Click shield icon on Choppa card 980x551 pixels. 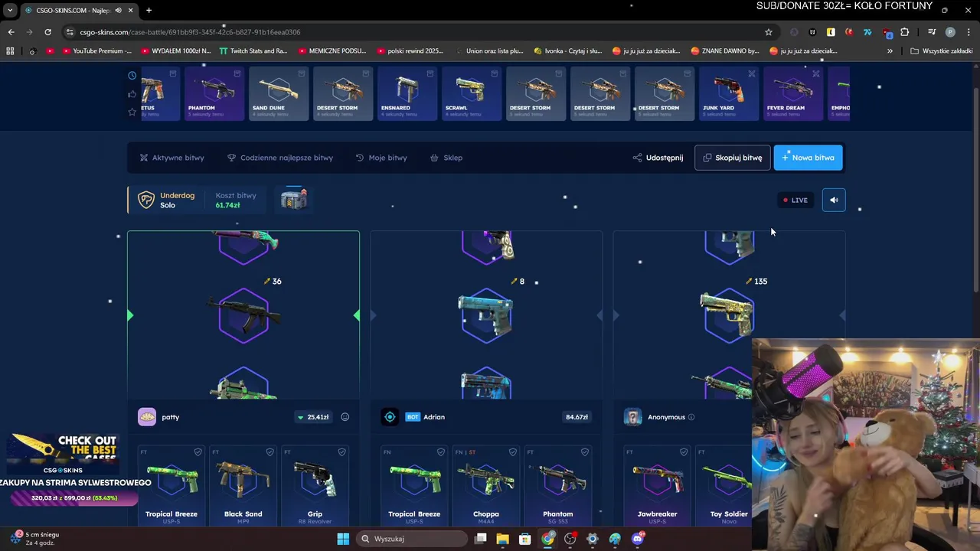tap(512, 452)
